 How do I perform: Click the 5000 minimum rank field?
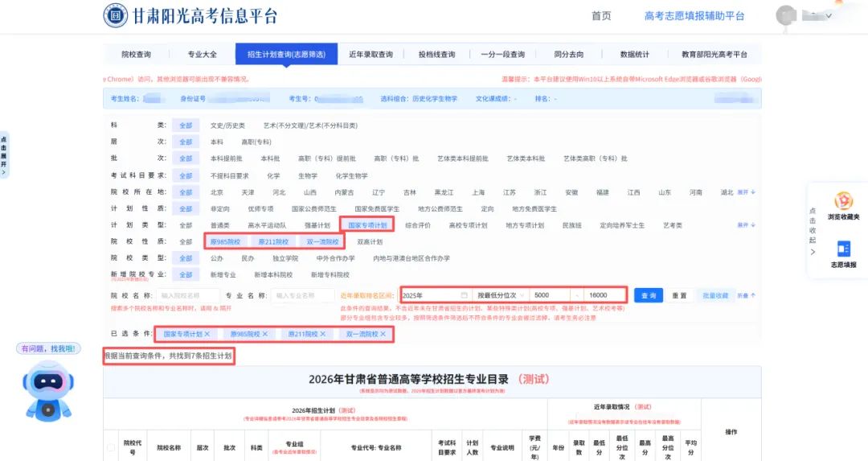(550, 295)
